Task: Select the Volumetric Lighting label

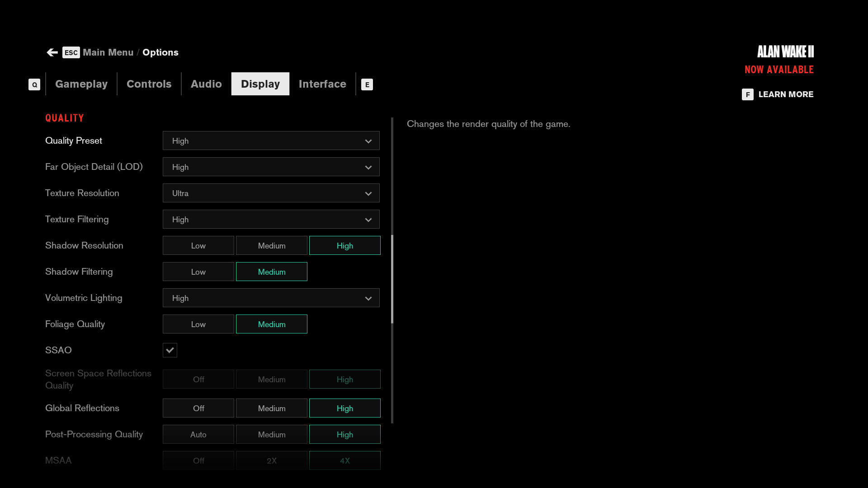Action: pyautogui.click(x=84, y=298)
